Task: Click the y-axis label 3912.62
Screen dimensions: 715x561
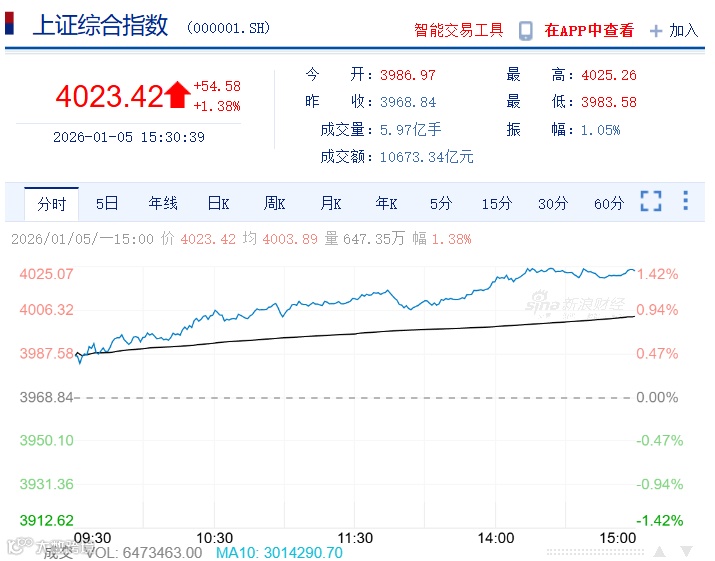Action: [46, 520]
